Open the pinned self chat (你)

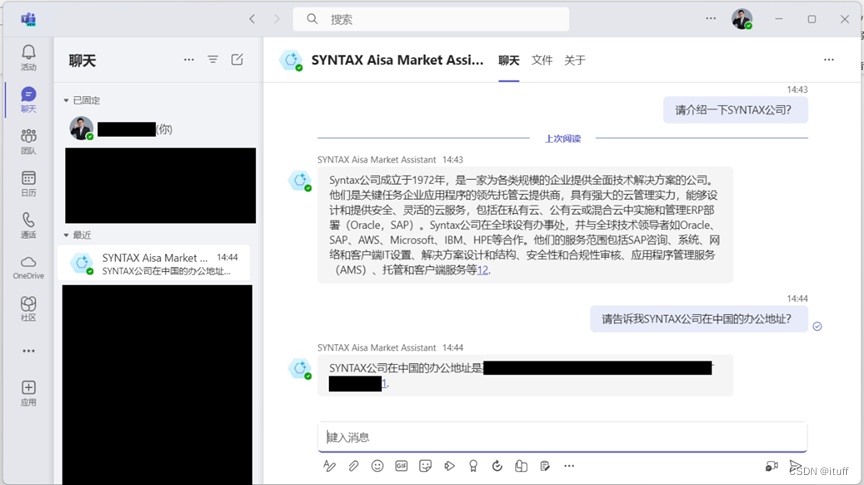[157, 129]
